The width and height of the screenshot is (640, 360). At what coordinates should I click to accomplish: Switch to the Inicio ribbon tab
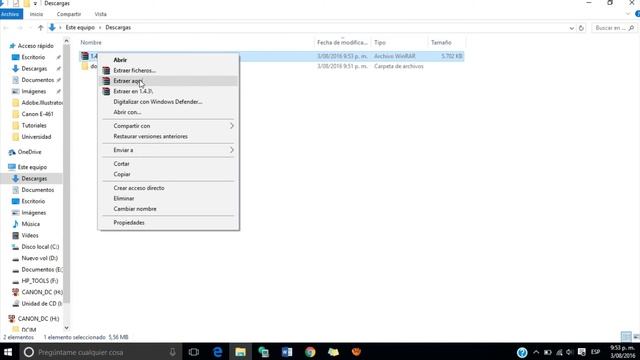(x=36, y=14)
